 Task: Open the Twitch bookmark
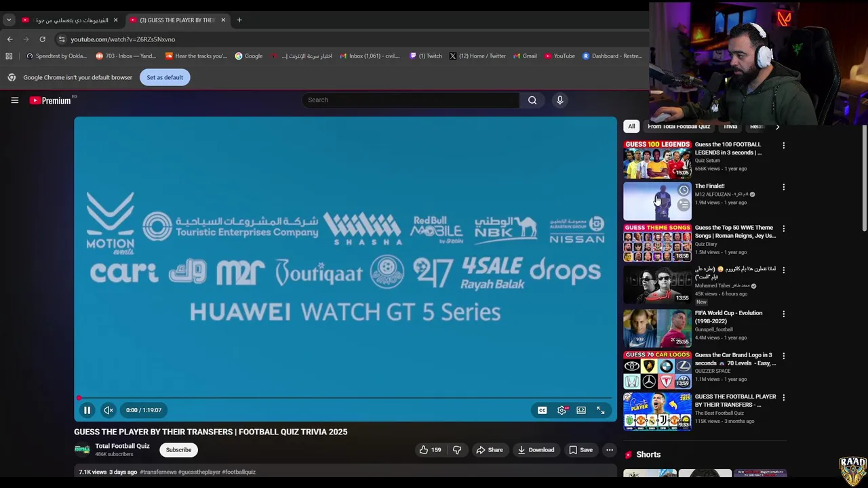[426, 56]
